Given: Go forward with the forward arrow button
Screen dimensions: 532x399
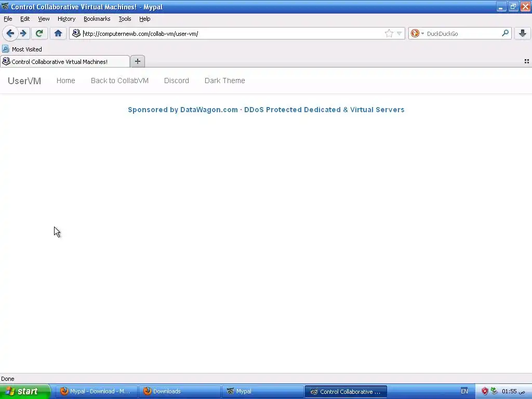Looking at the screenshot, I should click(x=23, y=33).
